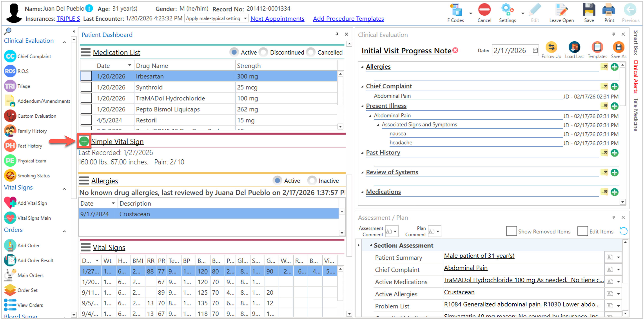Select the Discontinued medication radio button
This screenshot has height=319, width=644.
tap(263, 52)
